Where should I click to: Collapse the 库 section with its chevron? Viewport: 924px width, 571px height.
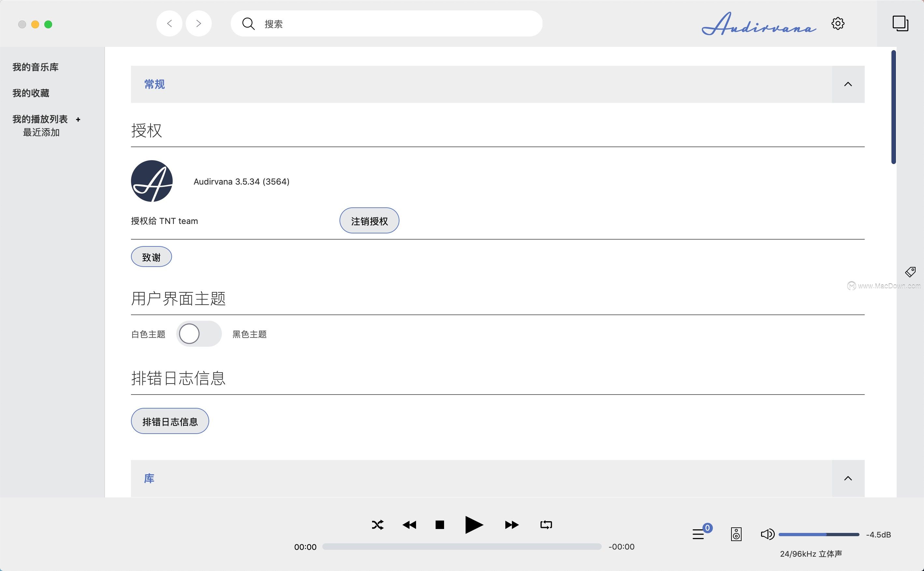(x=848, y=478)
